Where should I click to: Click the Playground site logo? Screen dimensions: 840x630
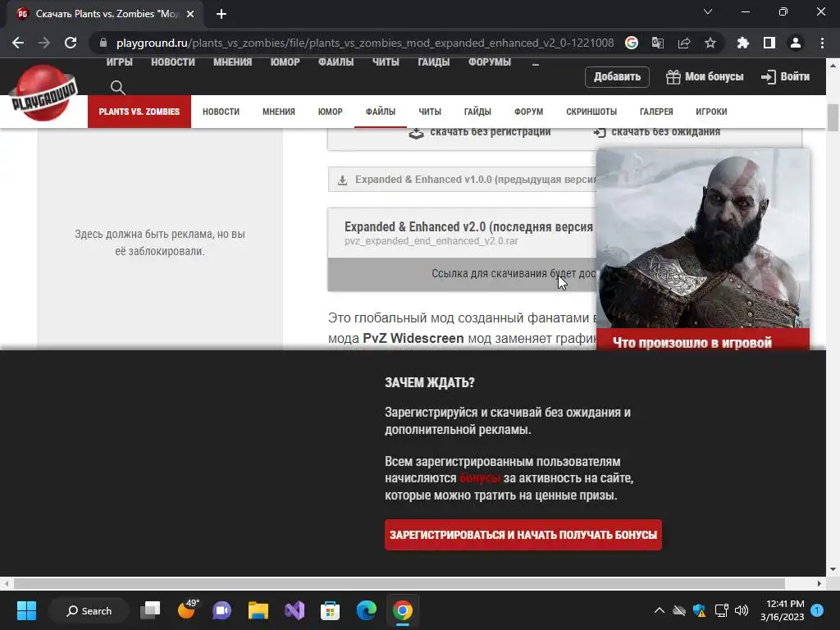pyautogui.click(x=44, y=94)
